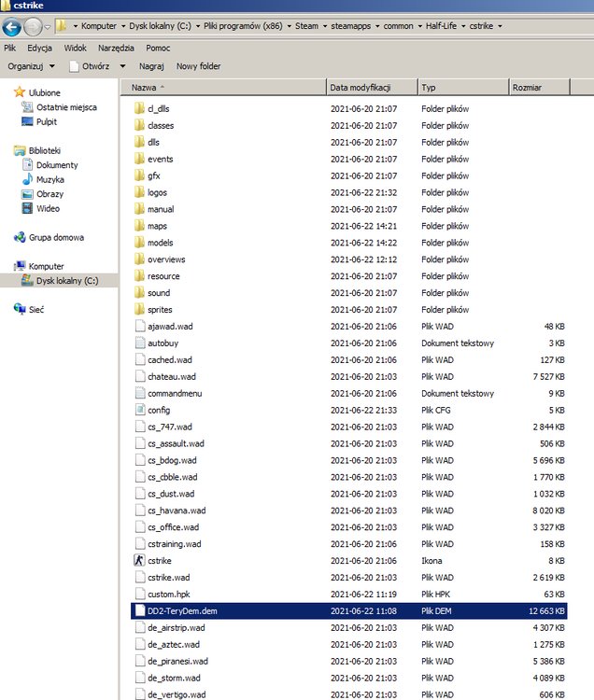Sort by Rozmiar column header
Screen dimensions: 594x700
coord(540,88)
